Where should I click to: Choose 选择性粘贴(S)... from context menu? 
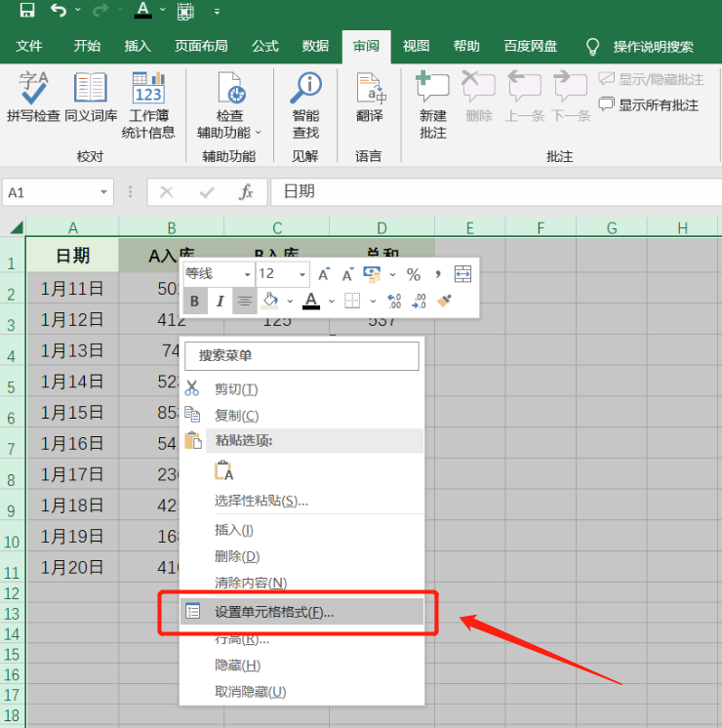tap(302, 501)
